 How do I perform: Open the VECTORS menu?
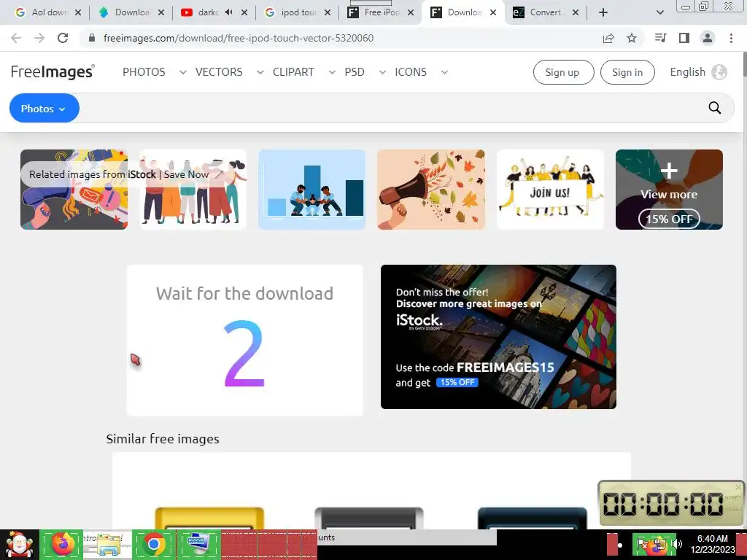tap(219, 72)
